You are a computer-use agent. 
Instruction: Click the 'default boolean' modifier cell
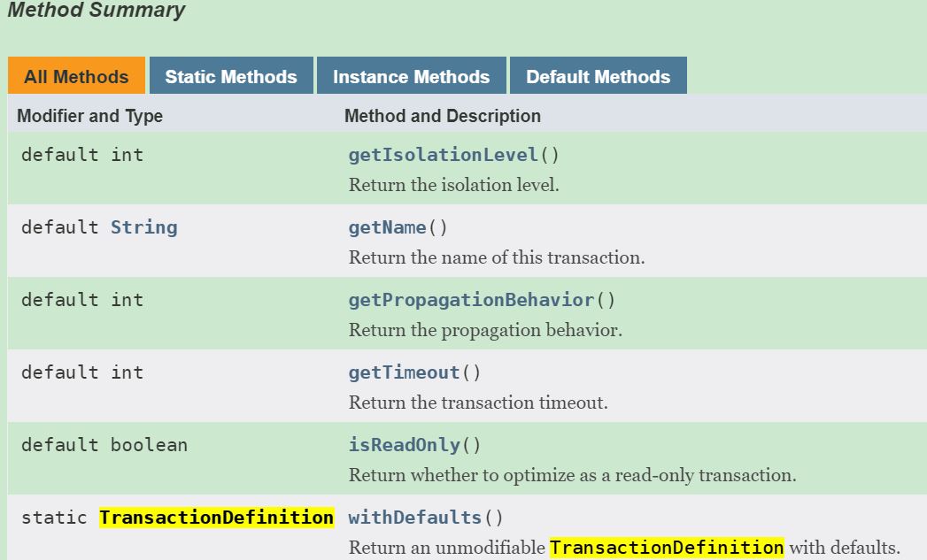pos(104,445)
